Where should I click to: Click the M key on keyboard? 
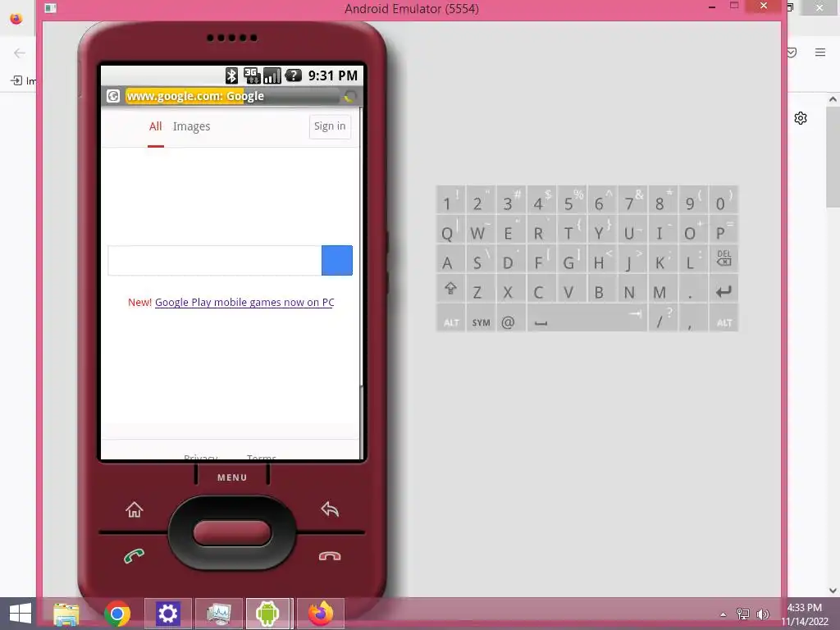(663, 290)
